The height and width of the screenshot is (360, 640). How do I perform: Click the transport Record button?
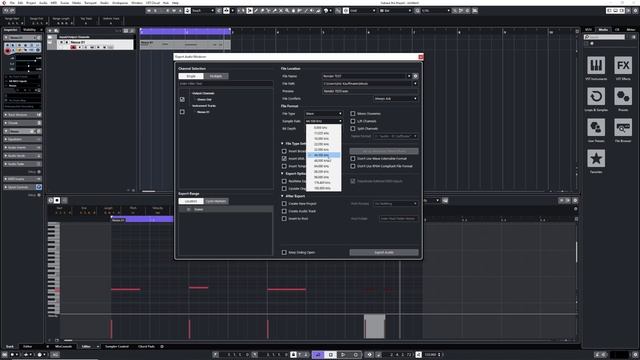coord(356,355)
